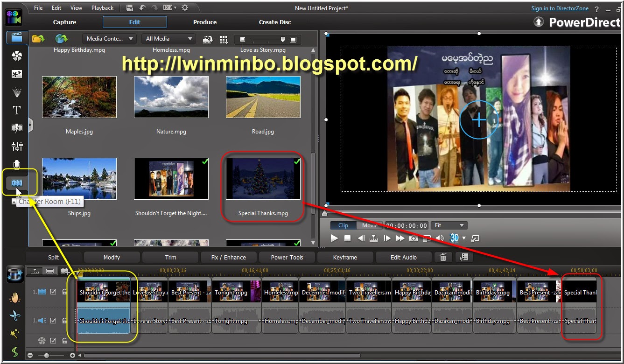Viewport: 624px width, 364px height.
Task: Click the Trim button
Action: coord(170,257)
